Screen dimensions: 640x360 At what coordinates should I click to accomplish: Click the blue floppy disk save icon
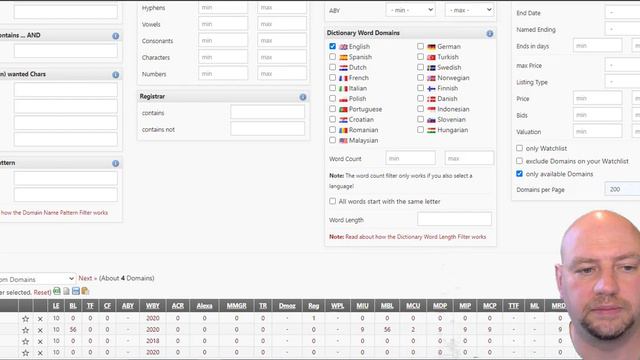click(76, 291)
